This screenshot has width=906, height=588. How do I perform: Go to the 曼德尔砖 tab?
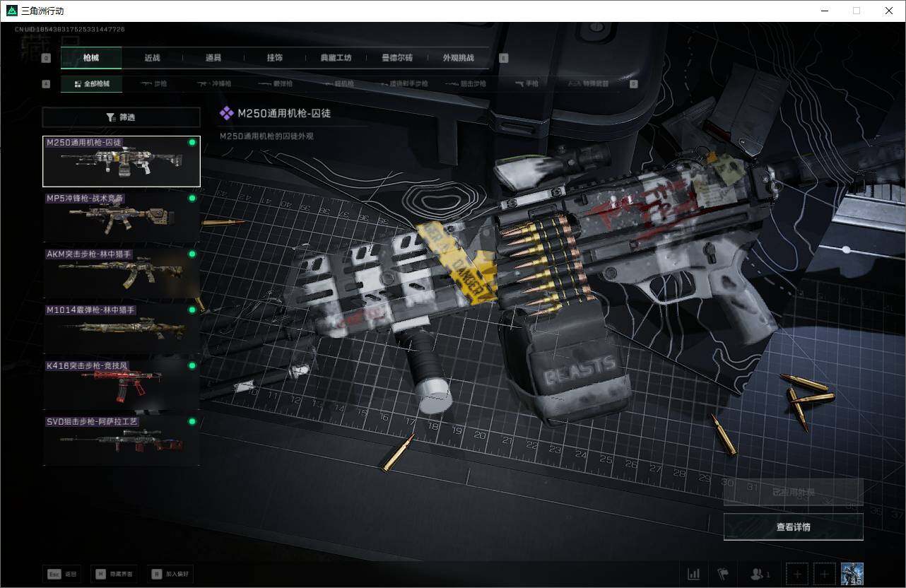click(397, 58)
